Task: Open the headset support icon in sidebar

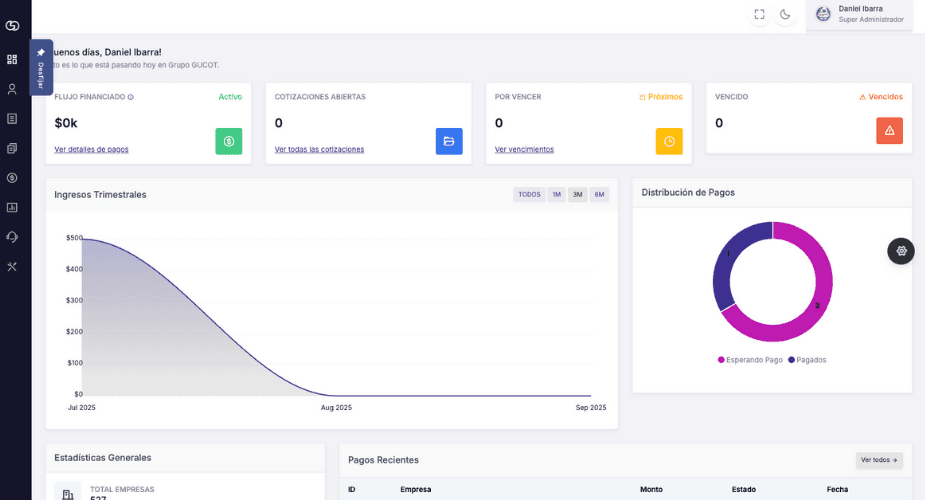Action: (x=12, y=237)
